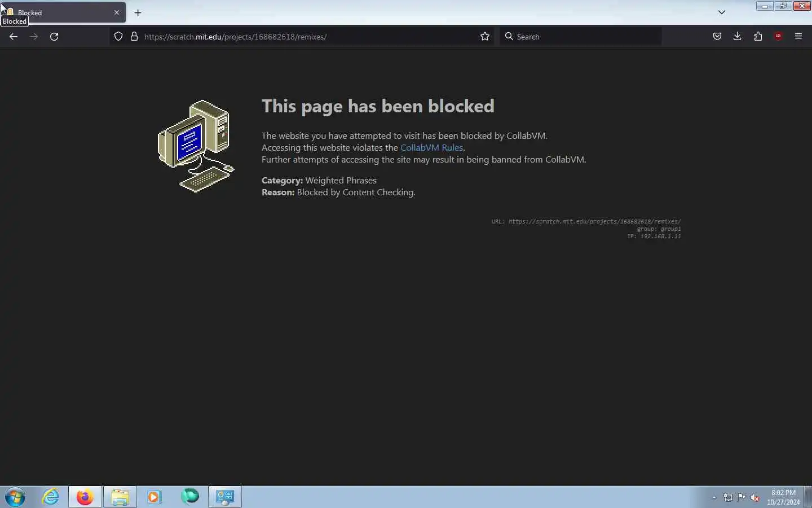Click the muted volume tray icon
812x508 pixels.
755,497
